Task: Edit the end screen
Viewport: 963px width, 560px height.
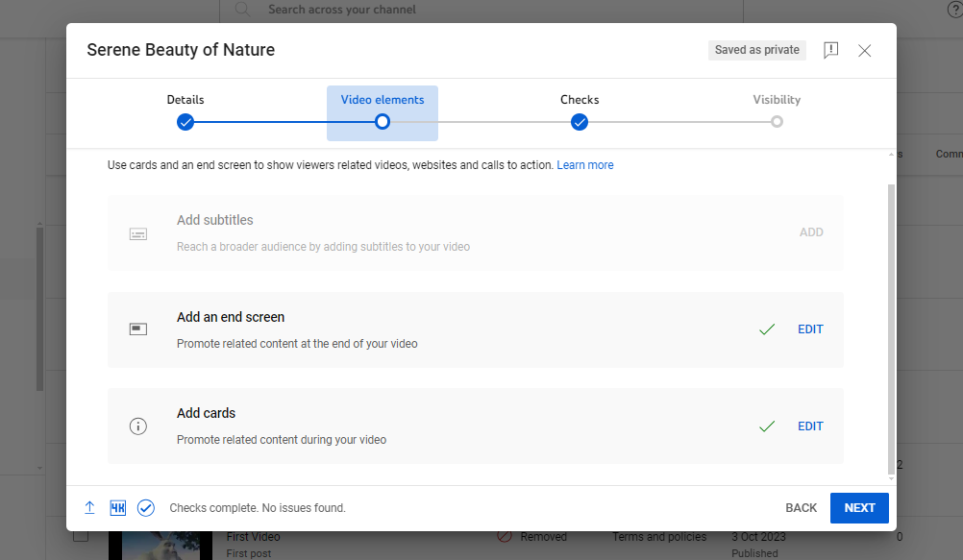Action: coord(810,329)
